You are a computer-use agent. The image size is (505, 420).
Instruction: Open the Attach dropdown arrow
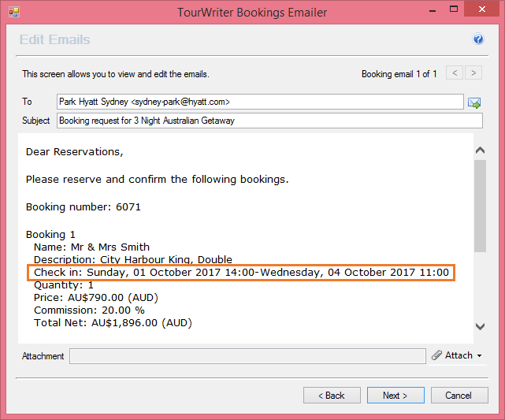[x=479, y=355]
